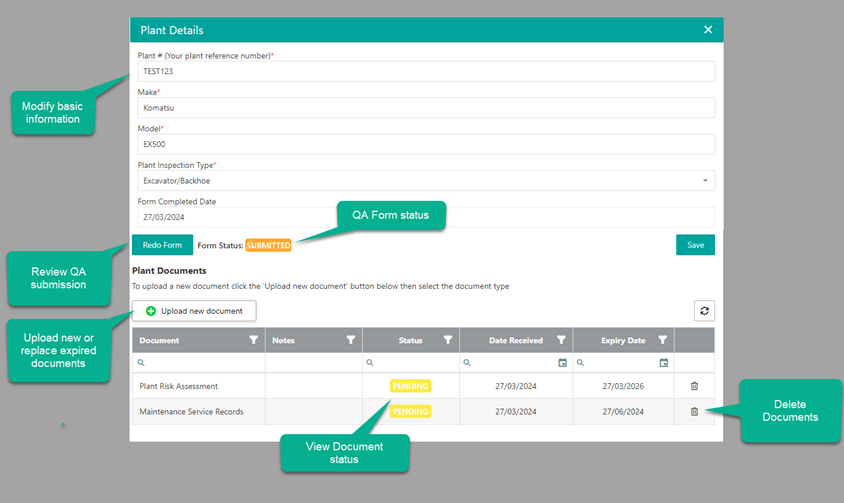Image resolution: width=844 pixels, height=503 pixels.
Task: Sort by the Notes column header
Action: point(283,340)
